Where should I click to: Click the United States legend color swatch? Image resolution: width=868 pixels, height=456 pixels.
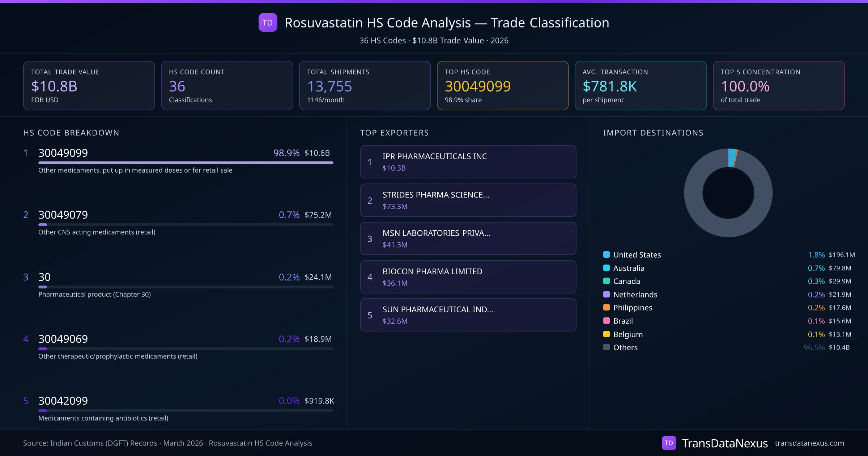click(x=607, y=254)
